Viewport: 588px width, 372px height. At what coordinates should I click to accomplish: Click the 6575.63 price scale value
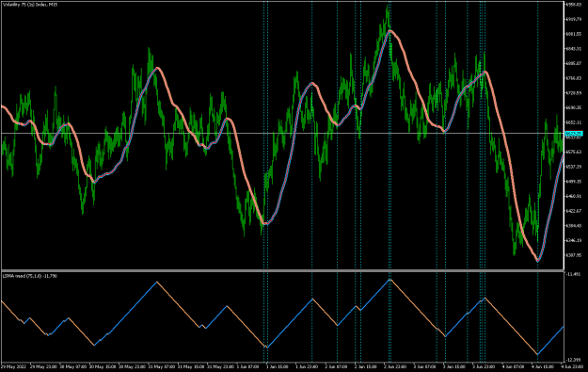(x=573, y=152)
